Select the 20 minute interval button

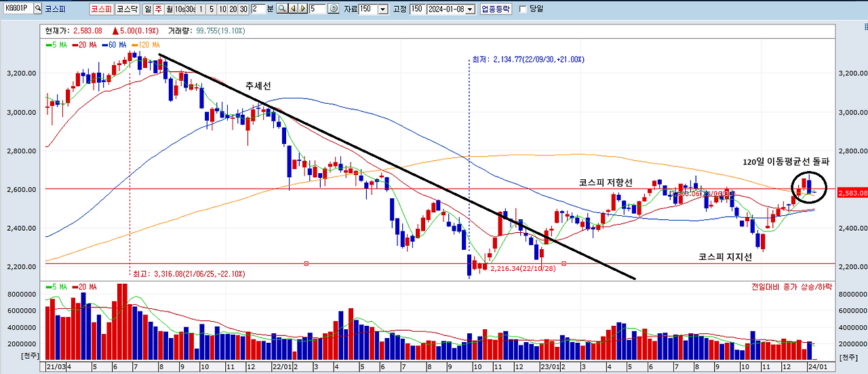(233, 9)
